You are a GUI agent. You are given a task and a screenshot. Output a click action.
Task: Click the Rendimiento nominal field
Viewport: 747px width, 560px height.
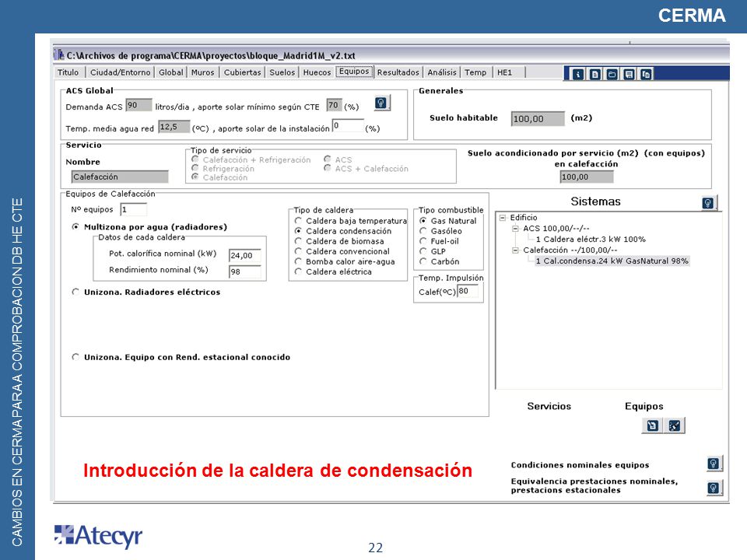[x=245, y=271]
